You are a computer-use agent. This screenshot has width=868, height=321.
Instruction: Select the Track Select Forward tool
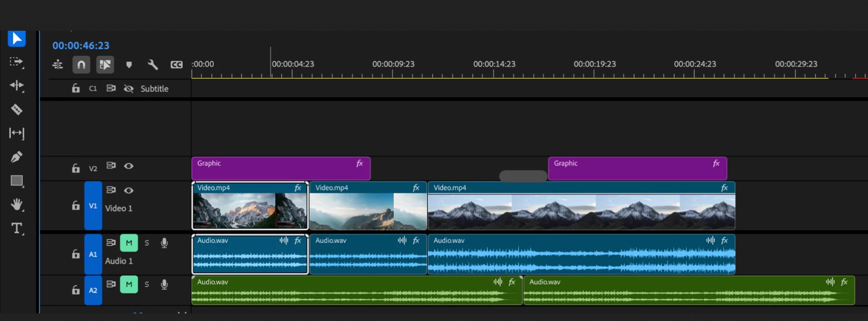coord(16,62)
